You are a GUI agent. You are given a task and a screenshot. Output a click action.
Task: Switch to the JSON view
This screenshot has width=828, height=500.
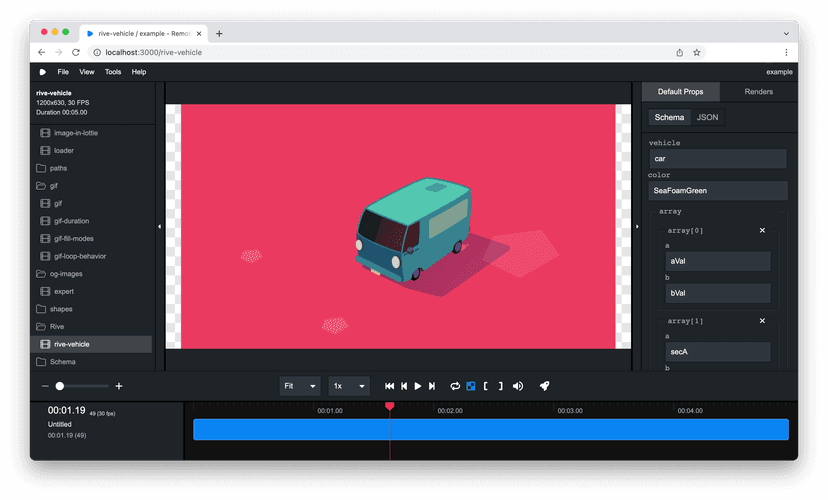[x=707, y=117]
